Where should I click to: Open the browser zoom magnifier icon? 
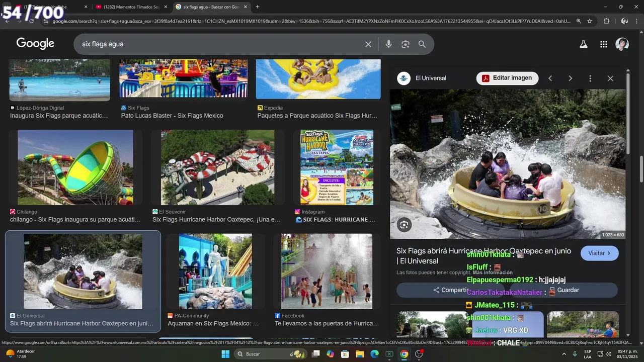(579, 21)
